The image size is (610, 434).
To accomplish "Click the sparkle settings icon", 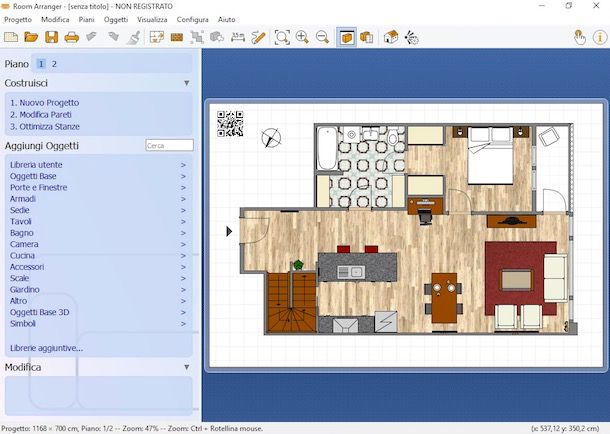I will [x=412, y=37].
